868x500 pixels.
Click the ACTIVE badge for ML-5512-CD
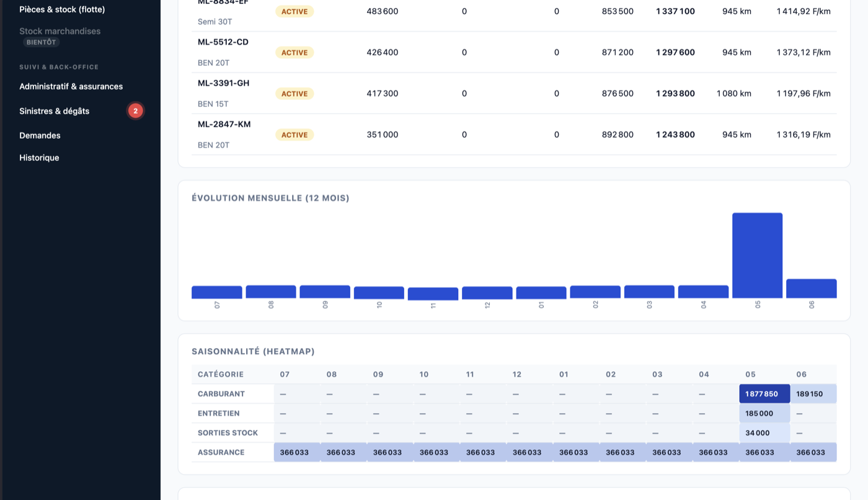coord(294,53)
